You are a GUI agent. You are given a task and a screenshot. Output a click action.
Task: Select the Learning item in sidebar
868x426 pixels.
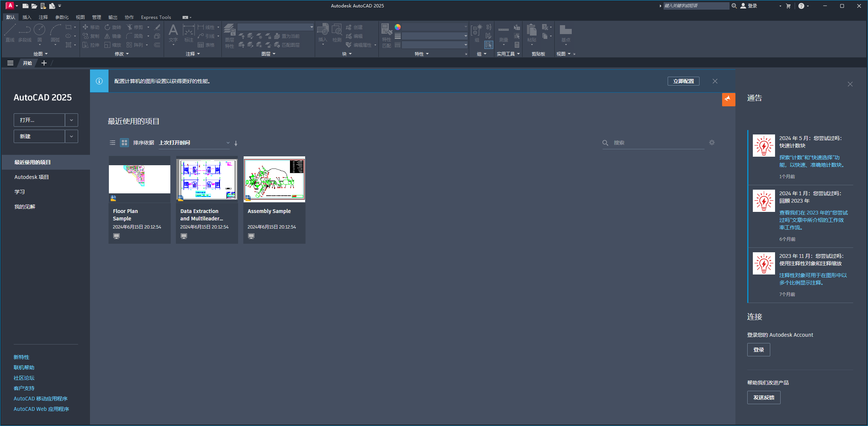20,192
